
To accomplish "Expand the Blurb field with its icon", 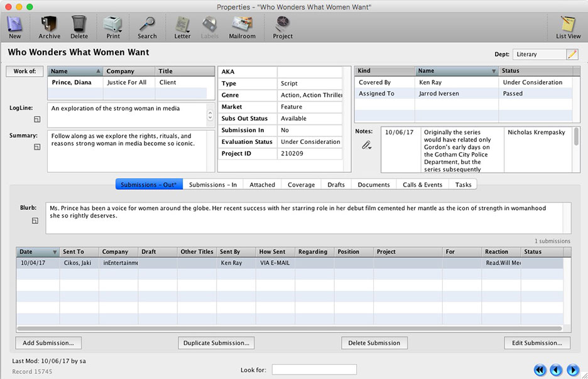I will click(35, 221).
